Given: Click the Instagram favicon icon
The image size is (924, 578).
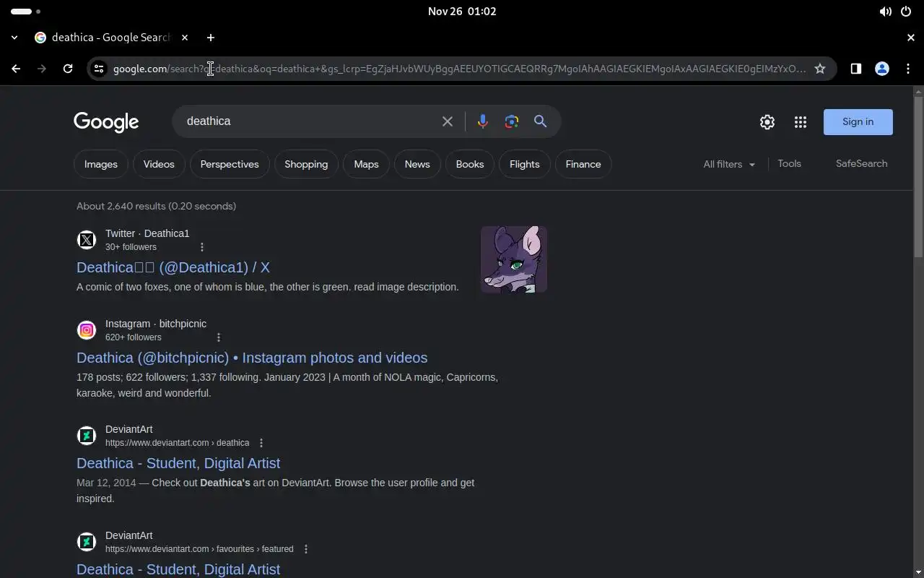Looking at the screenshot, I should (87, 330).
